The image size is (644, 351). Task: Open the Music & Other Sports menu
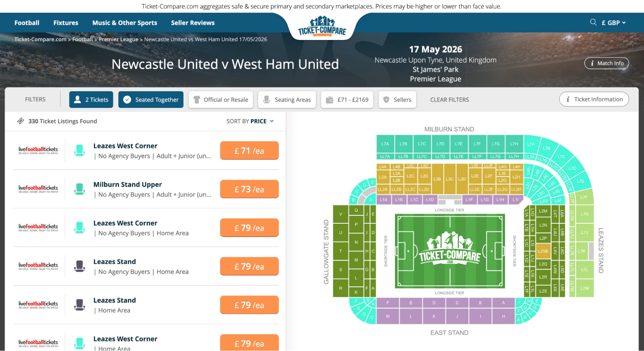pyautogui.click(x=125, y=23)
